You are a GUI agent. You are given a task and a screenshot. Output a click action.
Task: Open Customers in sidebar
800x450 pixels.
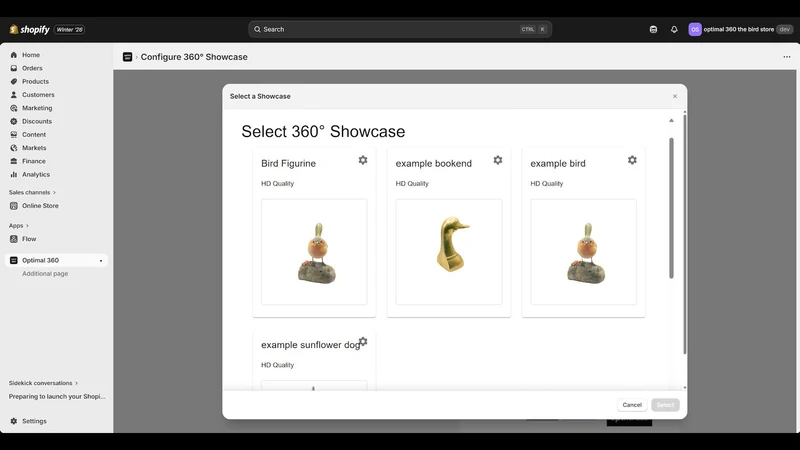tap(38, 95)
